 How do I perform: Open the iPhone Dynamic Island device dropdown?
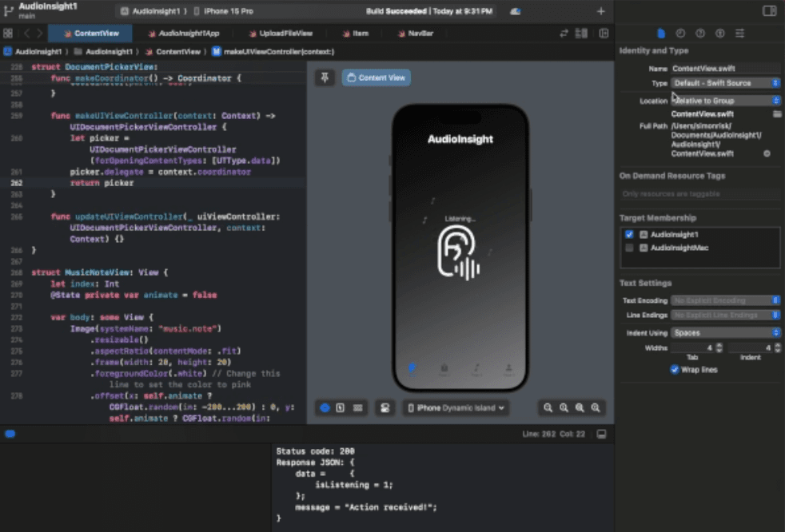point(456,407)
